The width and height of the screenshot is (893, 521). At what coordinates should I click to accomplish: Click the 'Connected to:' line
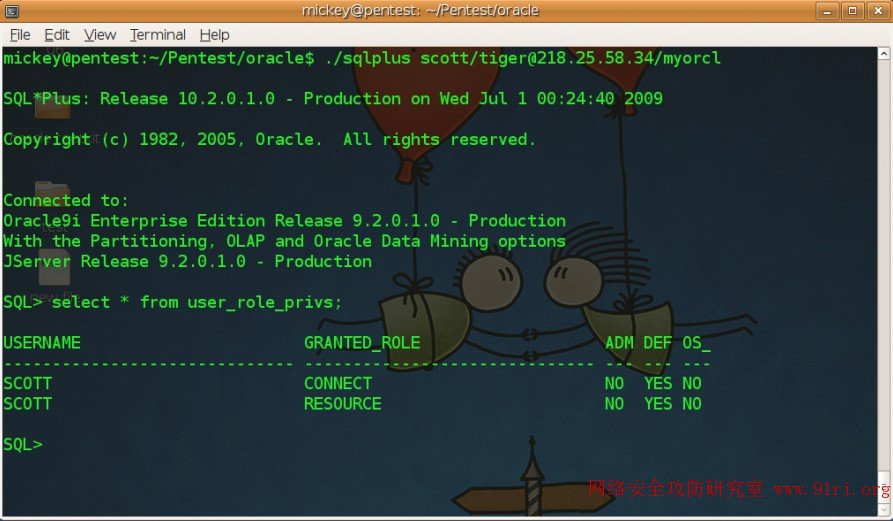tap(66, 200)
